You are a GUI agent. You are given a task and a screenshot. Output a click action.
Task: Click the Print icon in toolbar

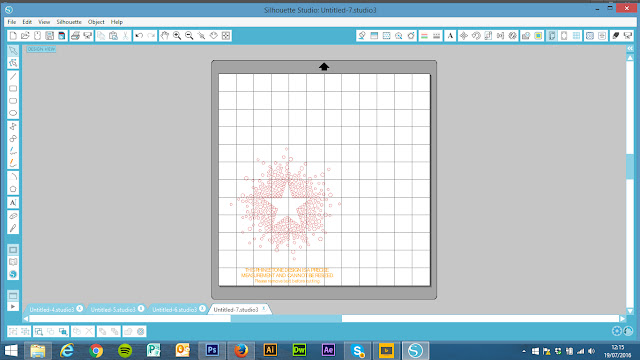coord(75,36)
